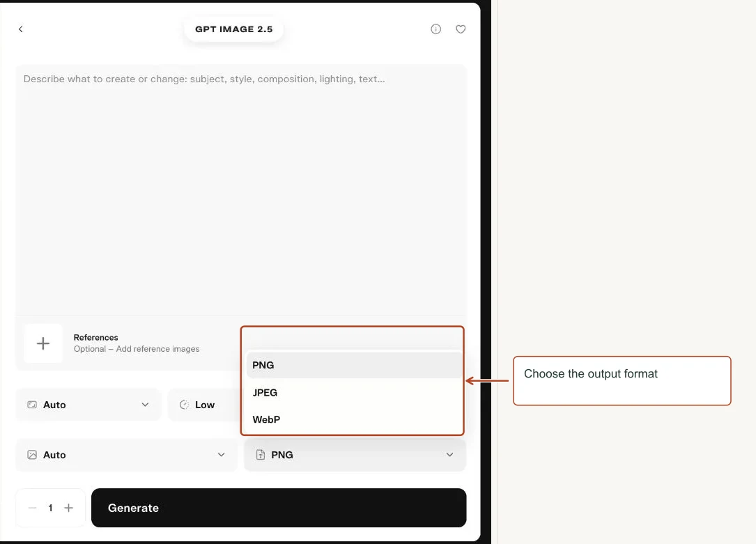Add a reference image with the plus tile

coord(43,343)
